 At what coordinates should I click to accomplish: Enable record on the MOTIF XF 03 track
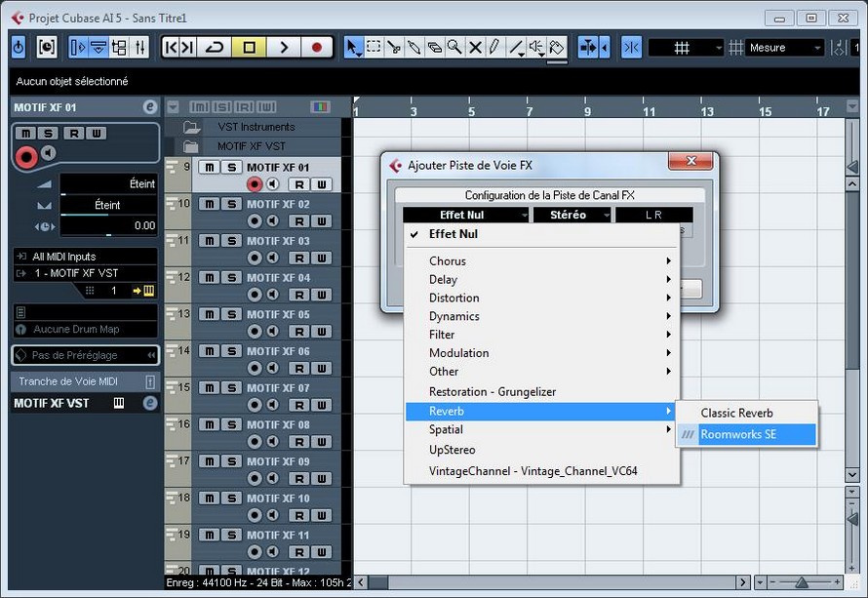[256, 258]
